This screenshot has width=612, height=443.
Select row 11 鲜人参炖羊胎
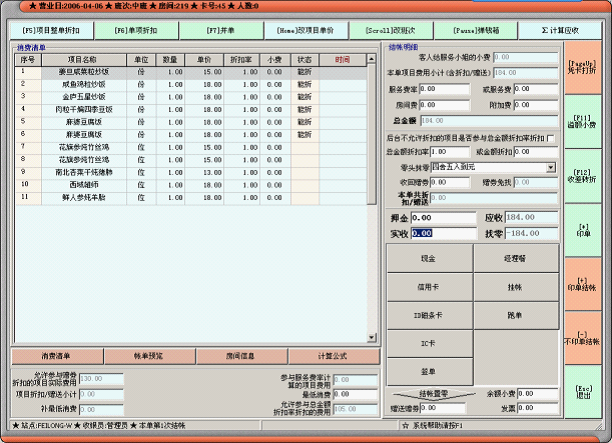pos(191,198)
